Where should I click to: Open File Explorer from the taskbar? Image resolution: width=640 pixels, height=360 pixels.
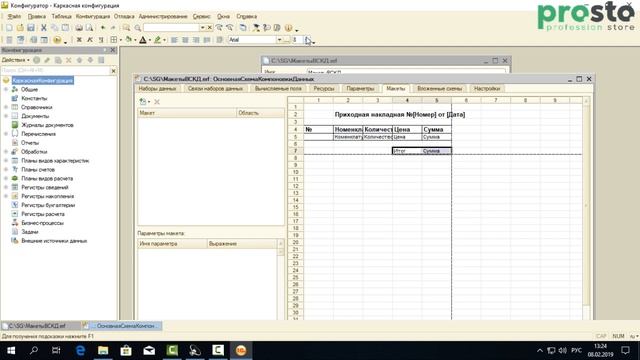103,350
